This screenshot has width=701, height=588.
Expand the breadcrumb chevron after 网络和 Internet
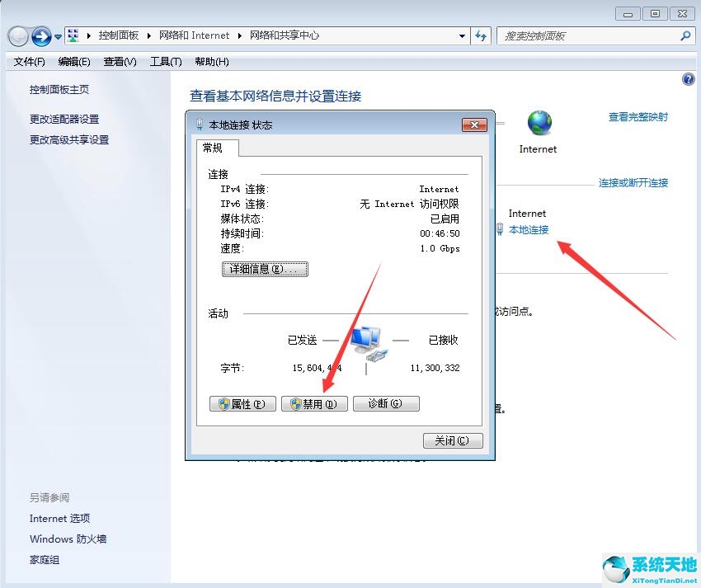239,35
